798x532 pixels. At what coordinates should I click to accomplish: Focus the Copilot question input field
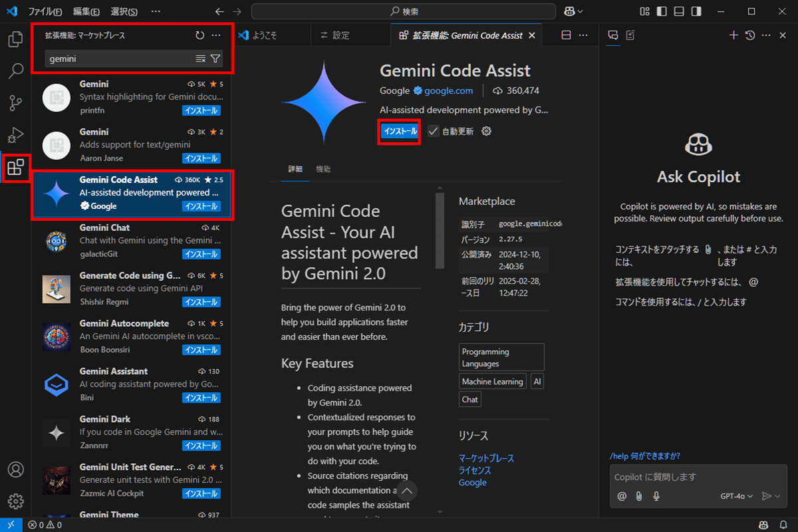coord(697,477)
